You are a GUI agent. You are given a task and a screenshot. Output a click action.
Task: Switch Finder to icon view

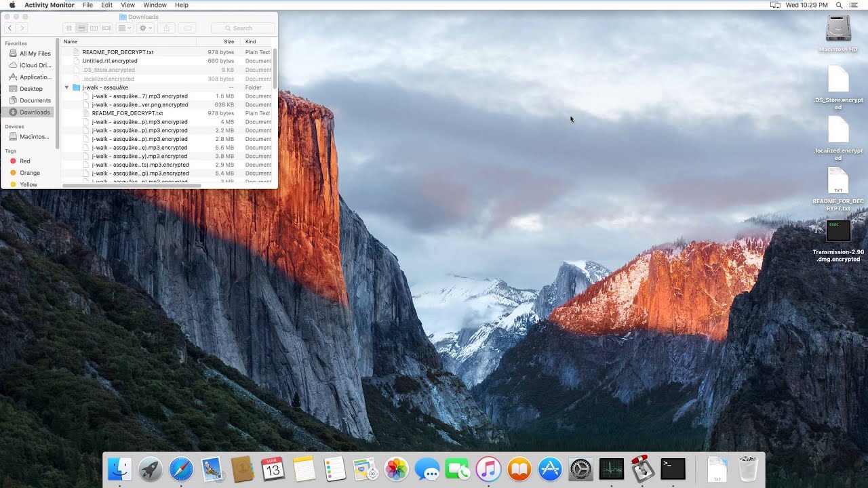pyautogui.click(x=69, y=28)
